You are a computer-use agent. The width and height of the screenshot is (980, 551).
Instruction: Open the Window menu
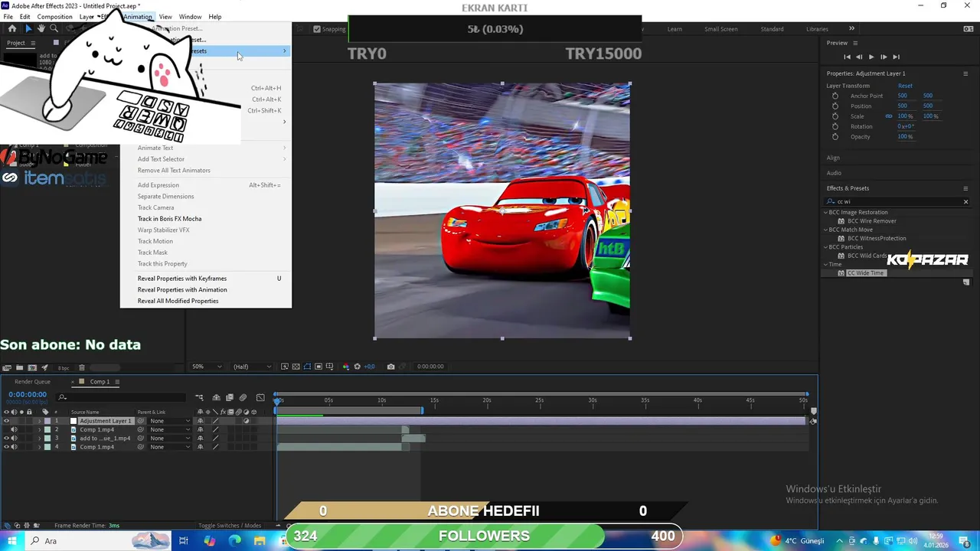(190, 17)
